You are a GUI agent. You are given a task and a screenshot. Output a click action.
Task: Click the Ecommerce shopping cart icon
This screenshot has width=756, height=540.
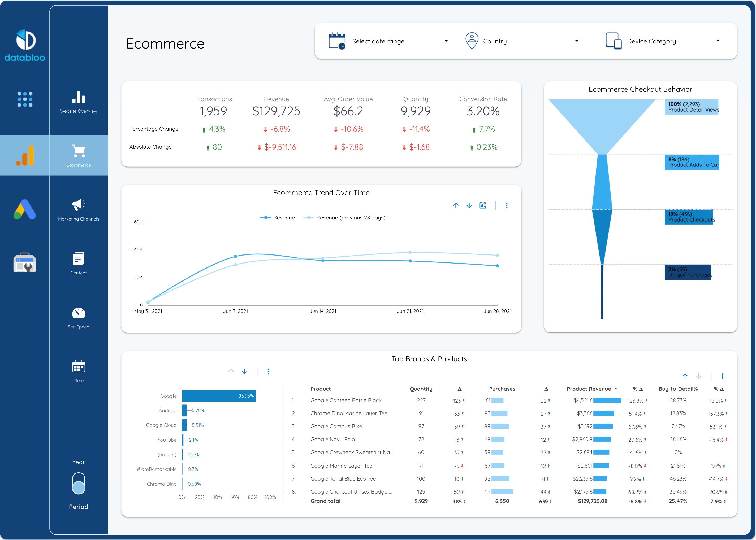(79, 152)
